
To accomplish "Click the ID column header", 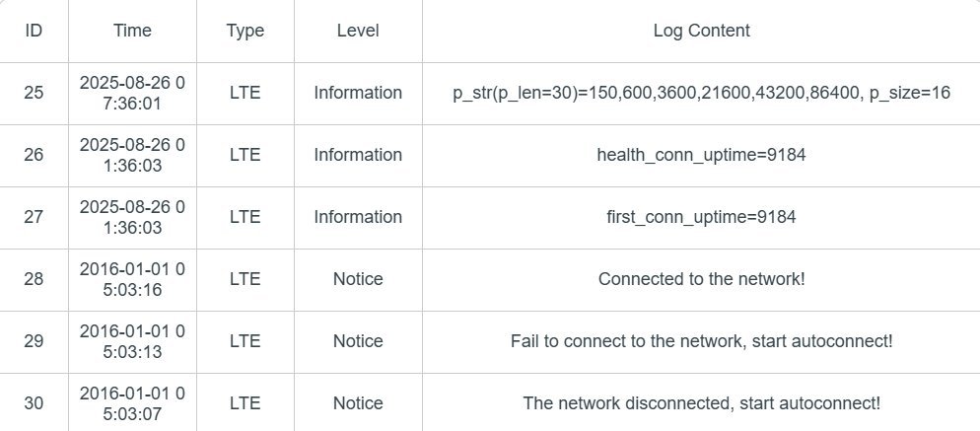I will point(34,31).
